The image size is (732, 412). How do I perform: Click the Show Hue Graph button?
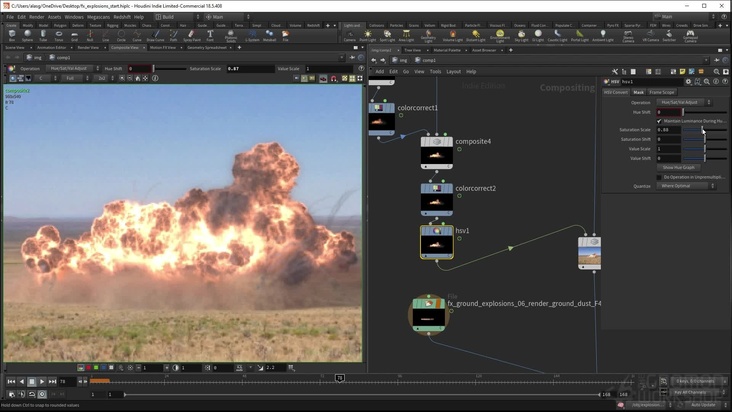pos(679,168)
